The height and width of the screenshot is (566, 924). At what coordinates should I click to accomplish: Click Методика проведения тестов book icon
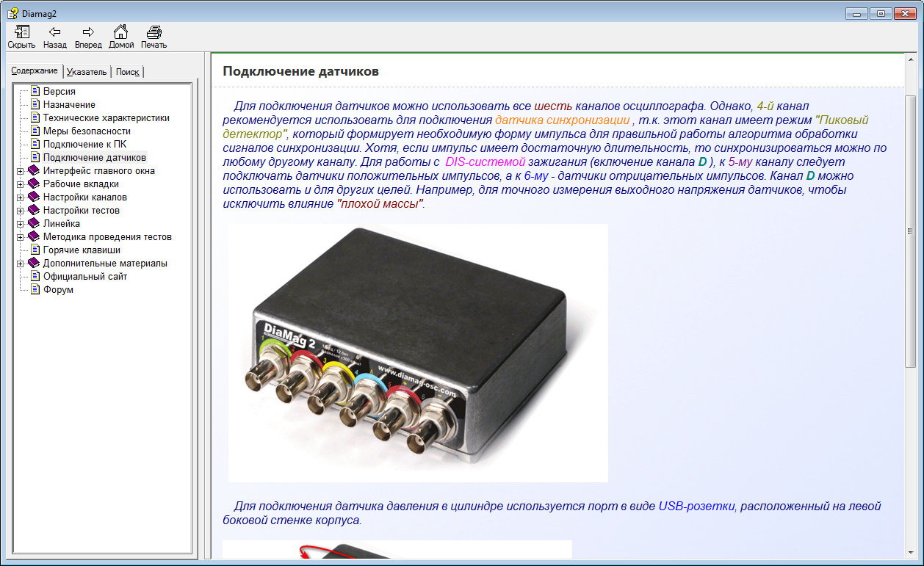point(34,237)
